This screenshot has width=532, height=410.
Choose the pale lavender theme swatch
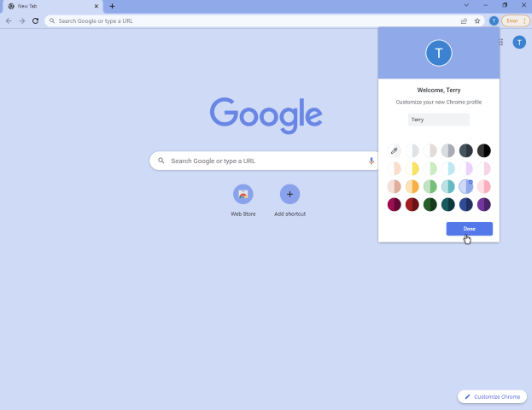(x=466, y=168)
